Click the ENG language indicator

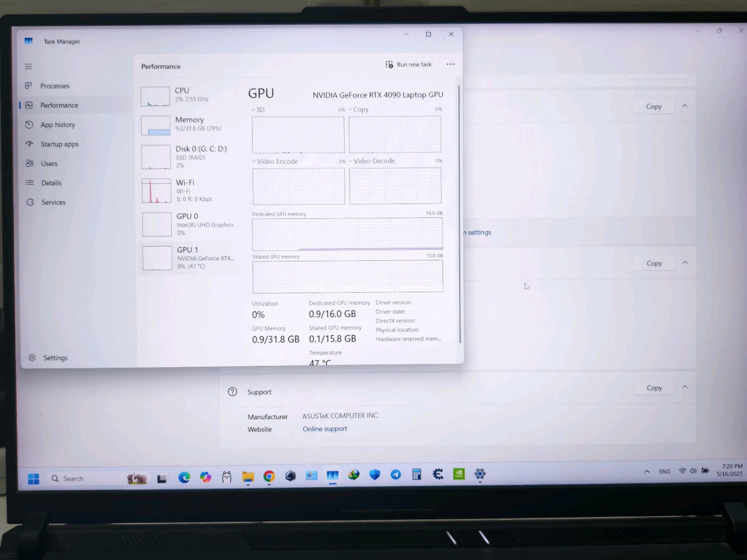[665, 471]
